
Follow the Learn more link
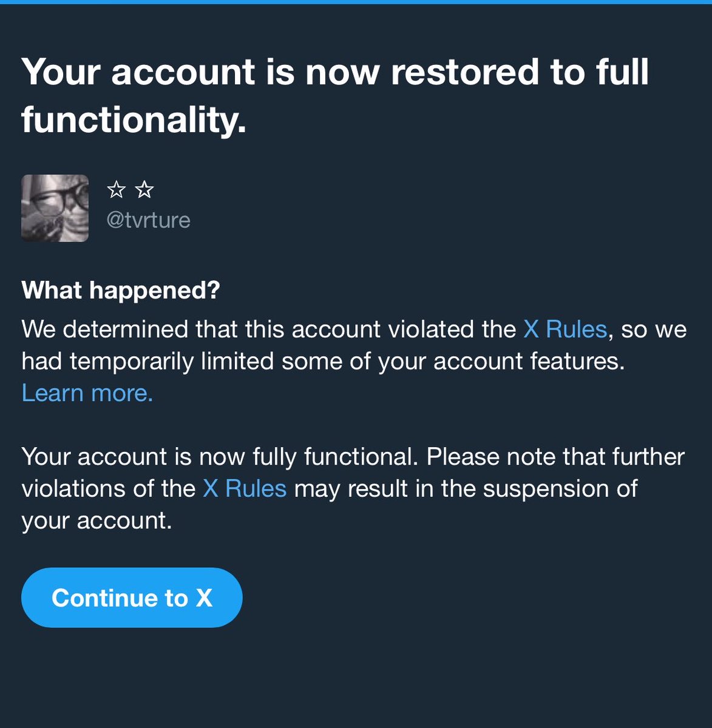click(x=87, y=393)
